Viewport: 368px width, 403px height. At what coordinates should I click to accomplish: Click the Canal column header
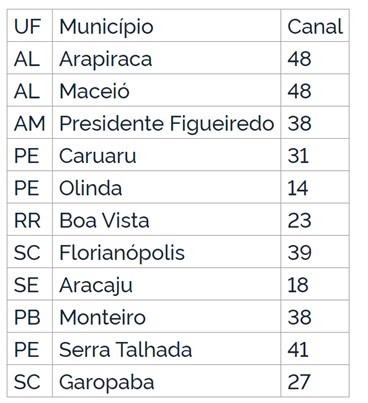[x=315, y=26]
